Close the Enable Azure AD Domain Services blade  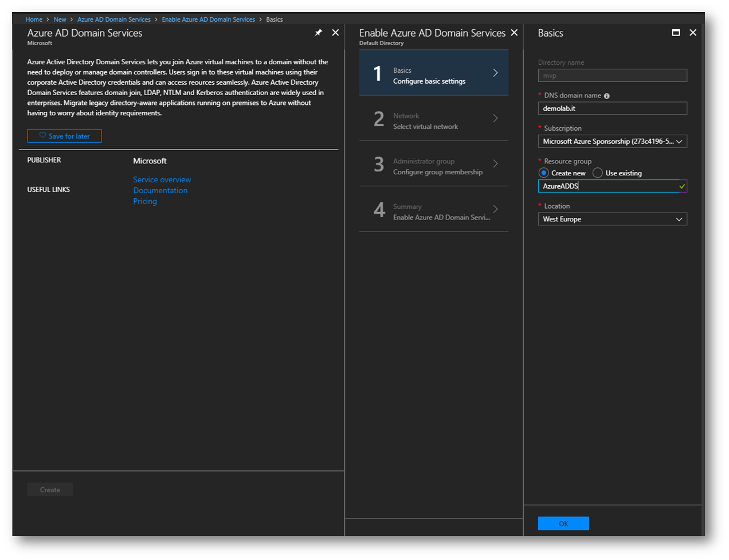514,33
